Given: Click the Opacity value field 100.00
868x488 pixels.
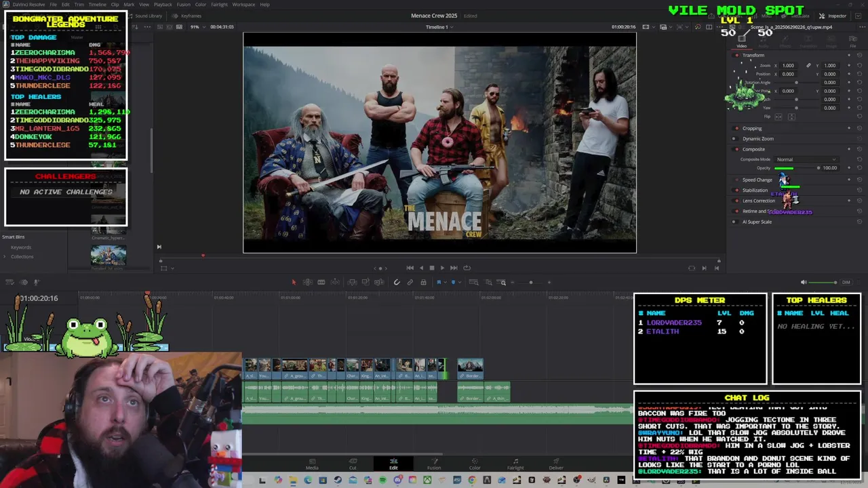Looking at the screenshot, I should tap(829, 167).
